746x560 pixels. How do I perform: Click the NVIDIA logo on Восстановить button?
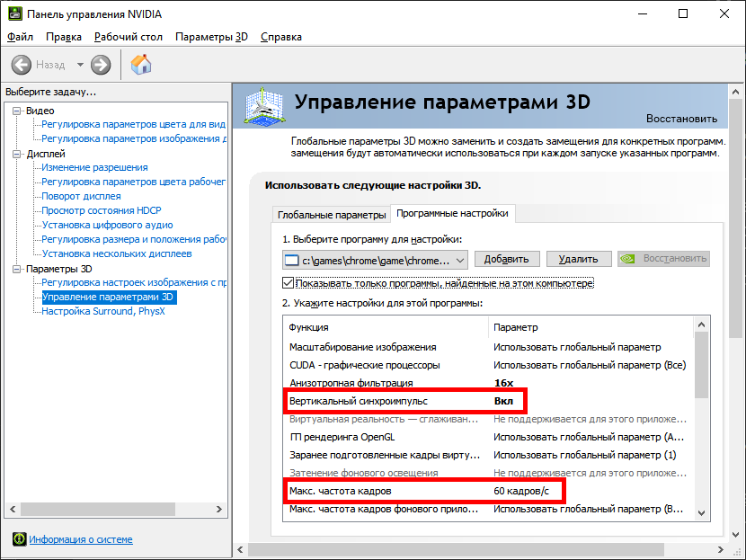[x=630, y=259]
